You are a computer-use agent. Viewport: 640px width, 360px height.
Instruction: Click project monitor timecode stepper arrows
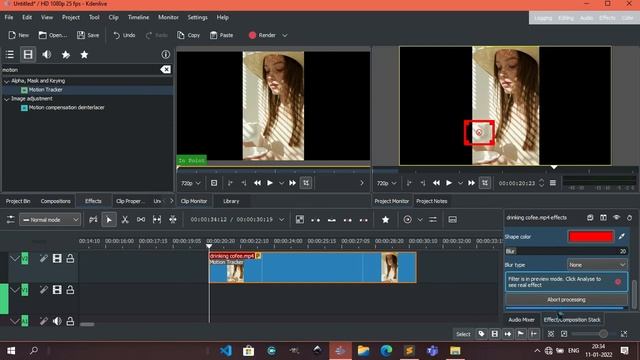click(x=541, y=183)
